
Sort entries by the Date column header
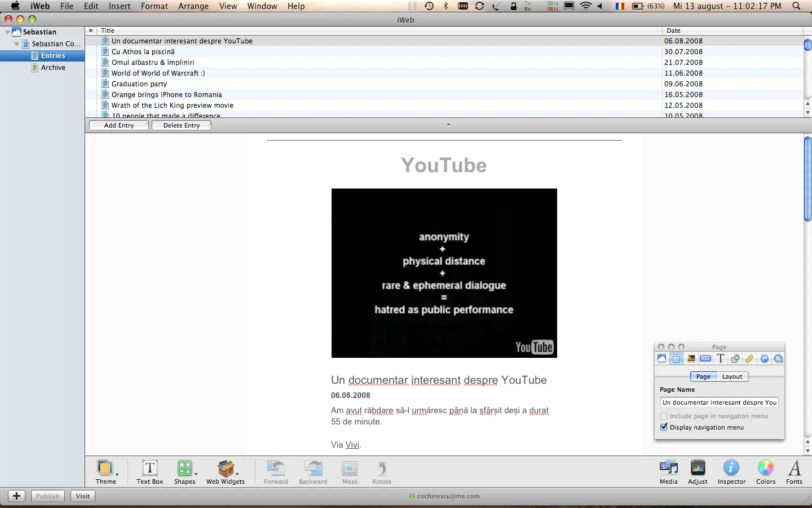pyautogui.click(x=732, y=30)
